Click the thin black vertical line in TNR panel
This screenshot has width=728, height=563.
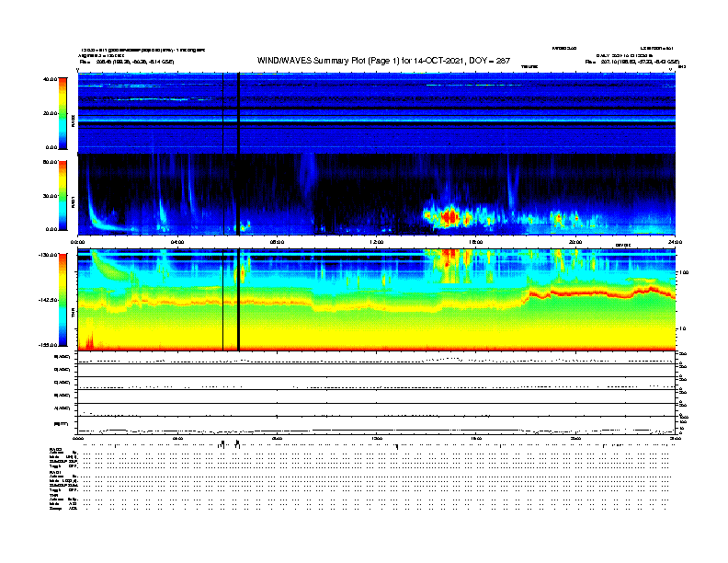222,300
